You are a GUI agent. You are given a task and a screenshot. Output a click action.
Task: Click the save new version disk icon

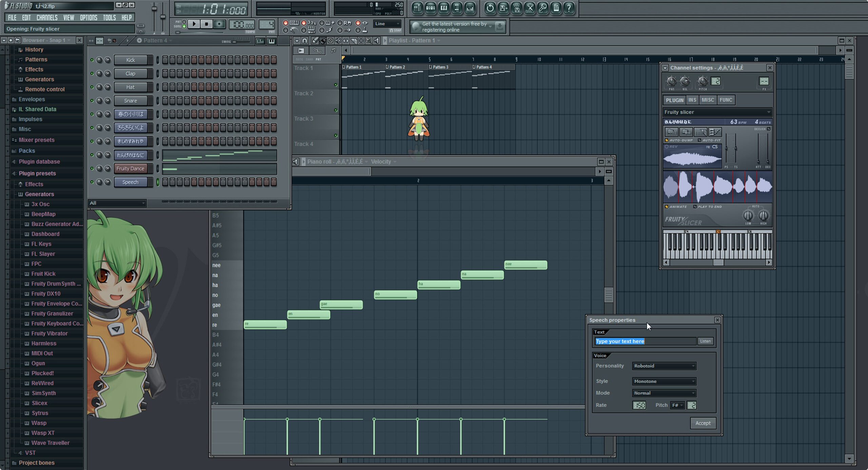pyautogui.click(x=503, y=8)
